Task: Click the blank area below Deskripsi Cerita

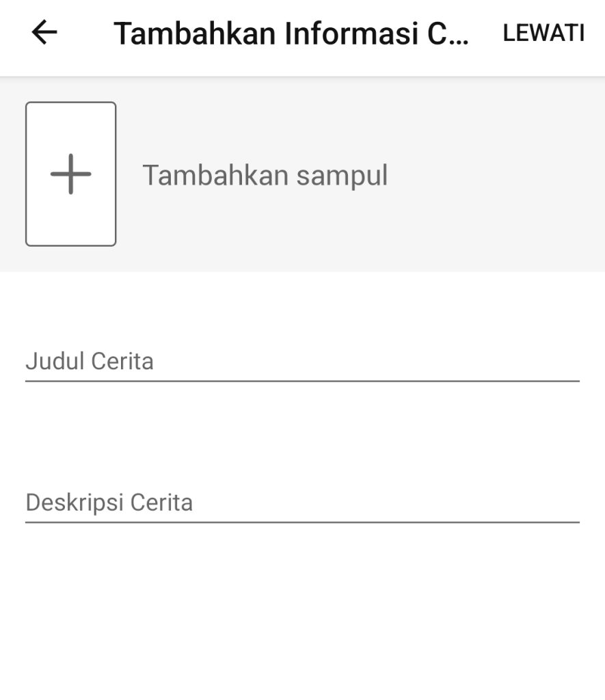Action: point(302,615)
